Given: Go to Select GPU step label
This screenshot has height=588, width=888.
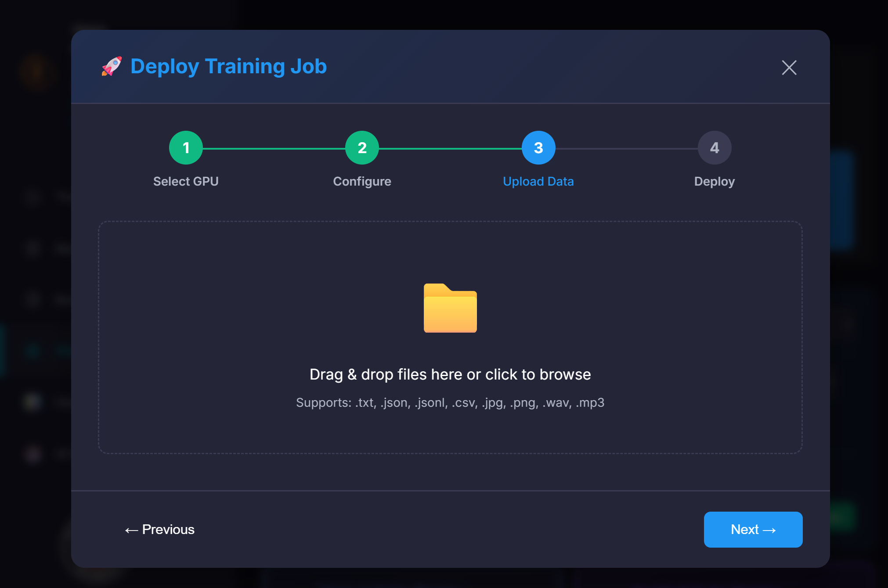Looking at the screenshot, I should click(186, 181).
